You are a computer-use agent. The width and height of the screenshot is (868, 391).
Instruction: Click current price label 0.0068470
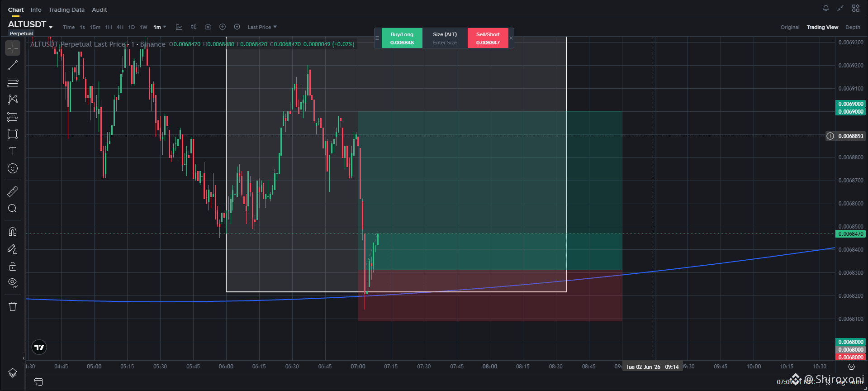click(x=850, y=234)
